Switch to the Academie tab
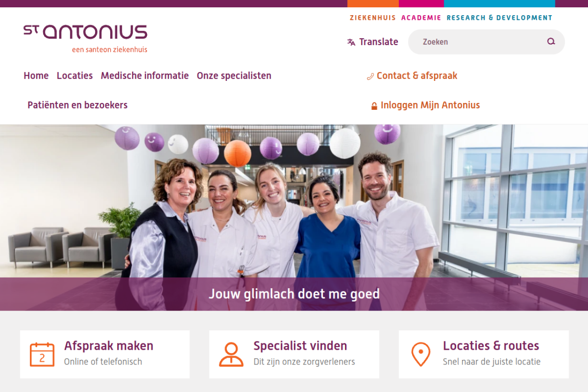The height and width of the screenshot is (392, 588). (x=421, y=18)
